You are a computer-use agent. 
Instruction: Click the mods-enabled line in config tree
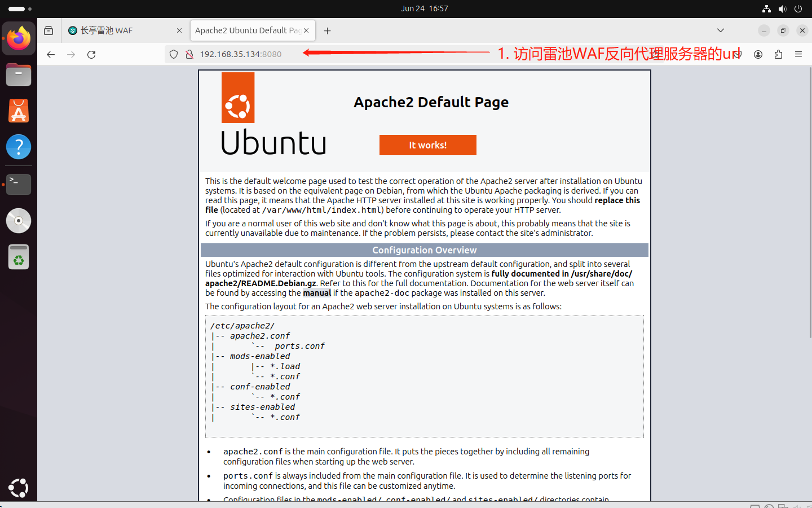[260, 356]
